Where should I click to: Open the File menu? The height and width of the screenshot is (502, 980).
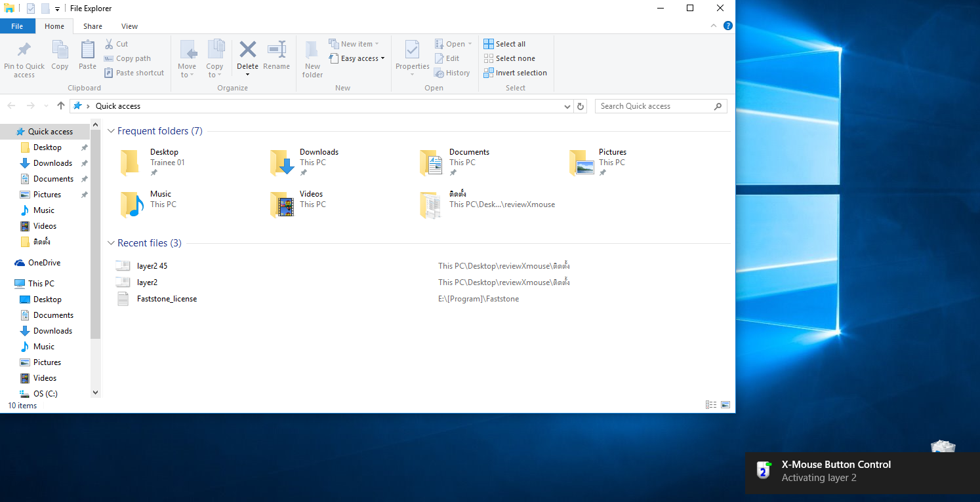point(17,26)
